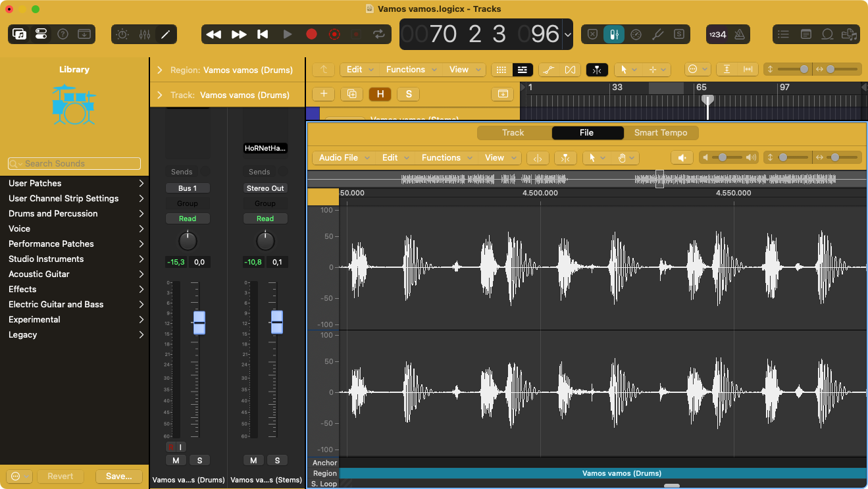Screen dimensions: 868x489
Task: Toggle the Hide tracks H button
Action: tap(380, 94)
